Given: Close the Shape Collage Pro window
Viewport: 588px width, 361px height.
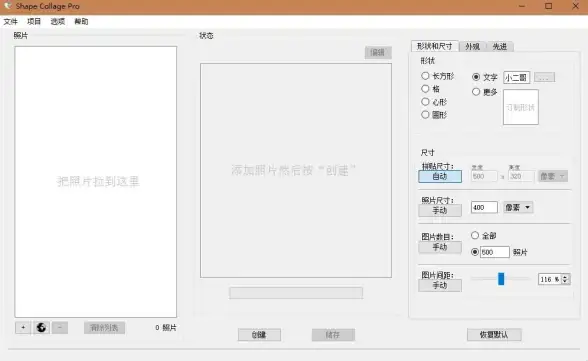Looking at the screenshot, I should 576,6.
